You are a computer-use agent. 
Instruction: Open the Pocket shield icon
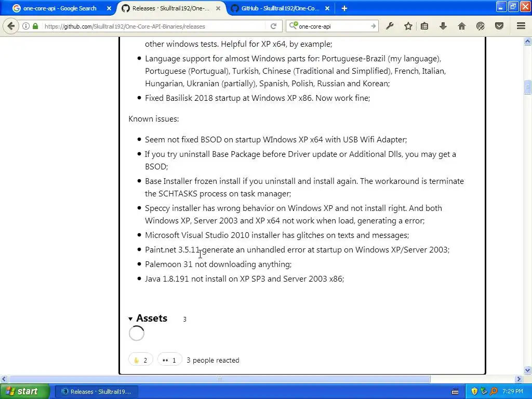499,26
